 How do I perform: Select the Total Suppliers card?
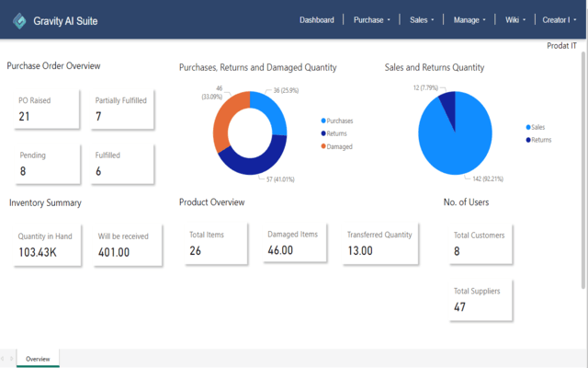[479, 299]
